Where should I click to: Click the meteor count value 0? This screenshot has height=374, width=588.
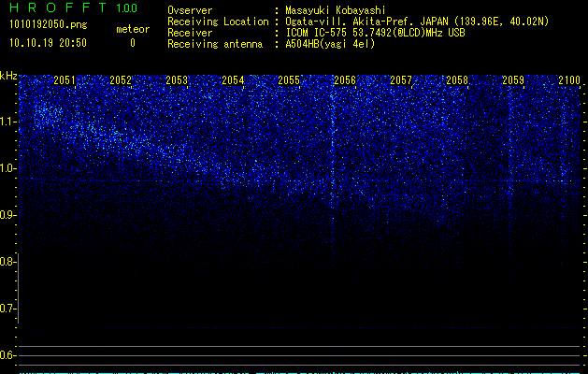[133, 43]
